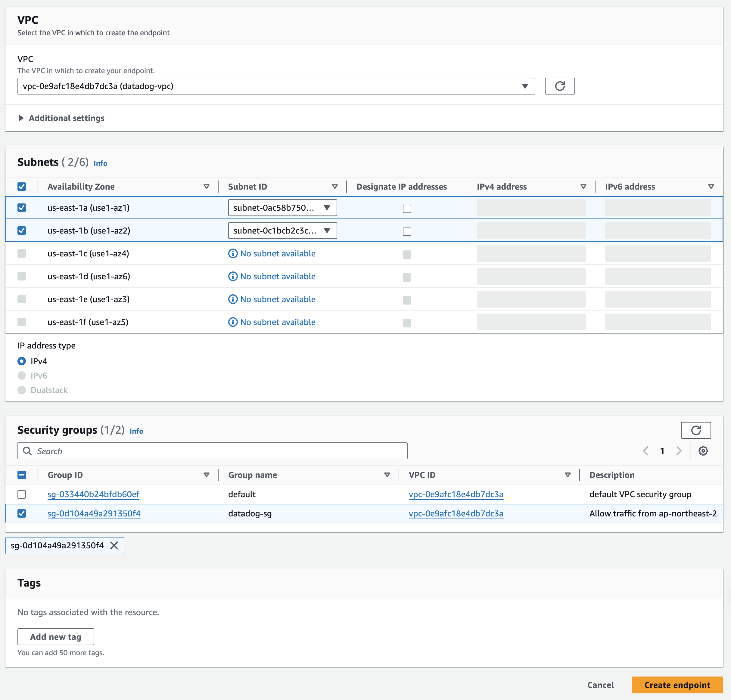
Task: Enable Designate IP addresses for us-east-1b
Action: pyautogui.click(x=407, y=231)
